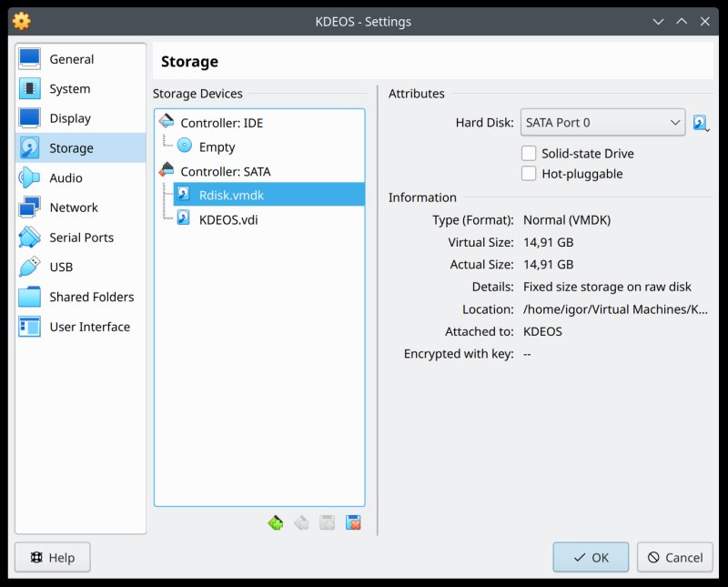Open Help for this dialog

(x=52, y=557)
